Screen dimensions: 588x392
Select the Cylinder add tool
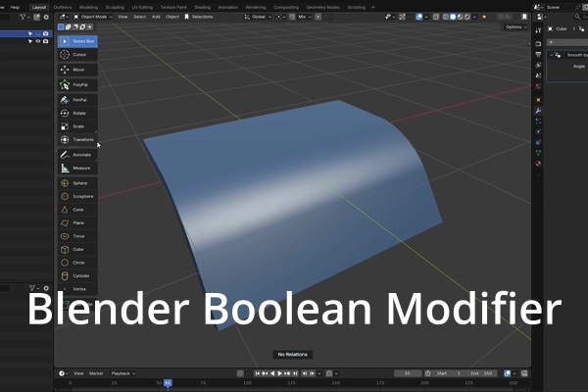point(77,276)
